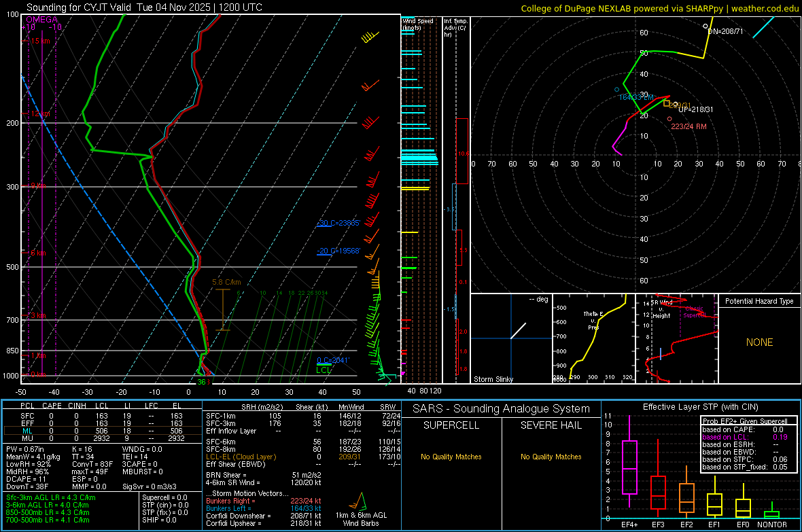The height and width of the screenshot is (532, 802).
Task: Click the 'Inf. Temp. Adv.' column header
Action: (x=455, y=28)
